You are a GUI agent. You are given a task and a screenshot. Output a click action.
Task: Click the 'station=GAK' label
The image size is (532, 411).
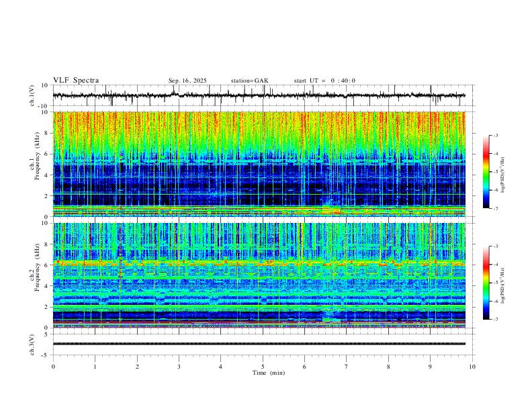pos(249,81)
